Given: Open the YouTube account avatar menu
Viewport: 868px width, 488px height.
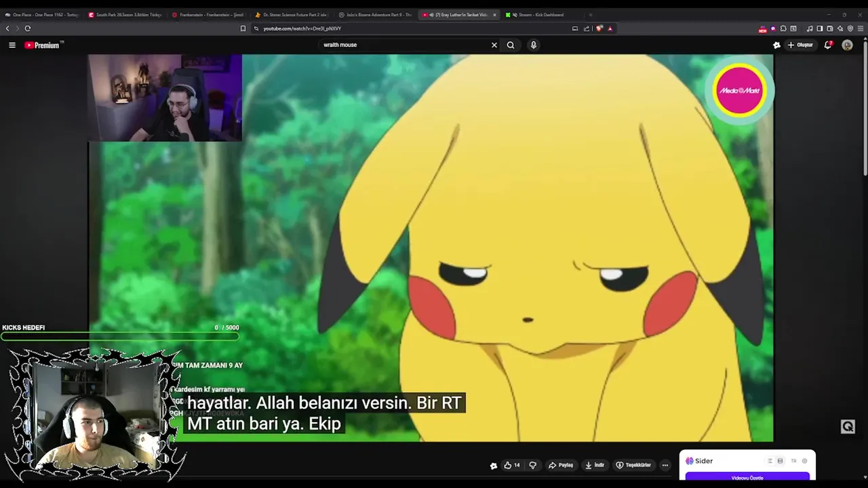Looking at the screenshot, I should point(847,45).
